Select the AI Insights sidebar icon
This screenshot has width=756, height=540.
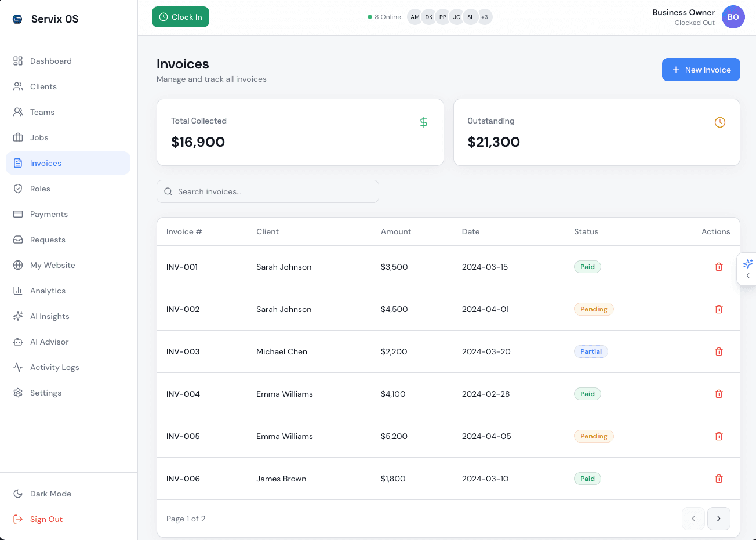(18, 316)
